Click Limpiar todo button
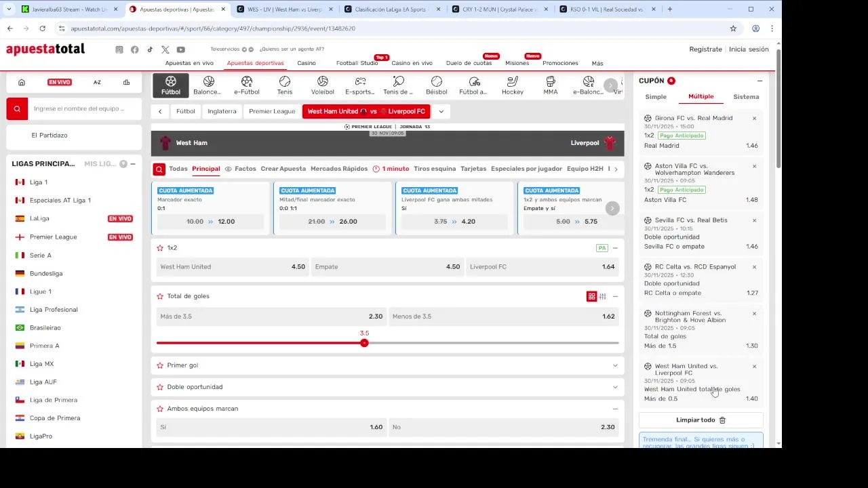 [x=701, y=420]
